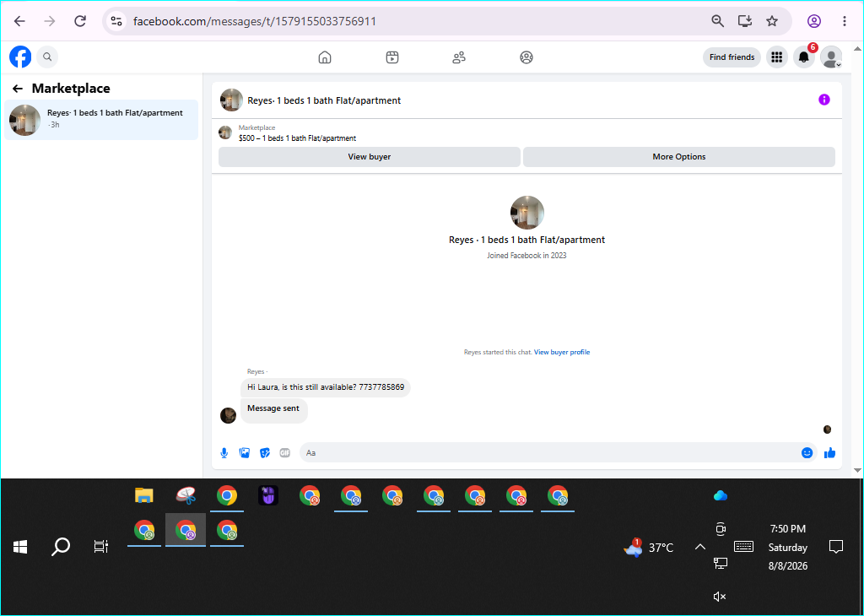Click the large Reyes profile picture
Screen dimensions: 864x616
pyautogui.click(x=527, y=213)
